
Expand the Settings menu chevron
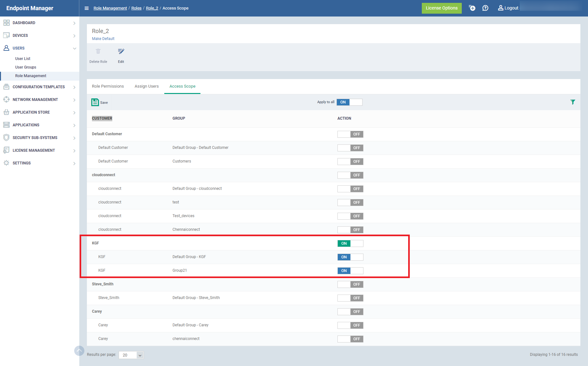click(74, 163)
